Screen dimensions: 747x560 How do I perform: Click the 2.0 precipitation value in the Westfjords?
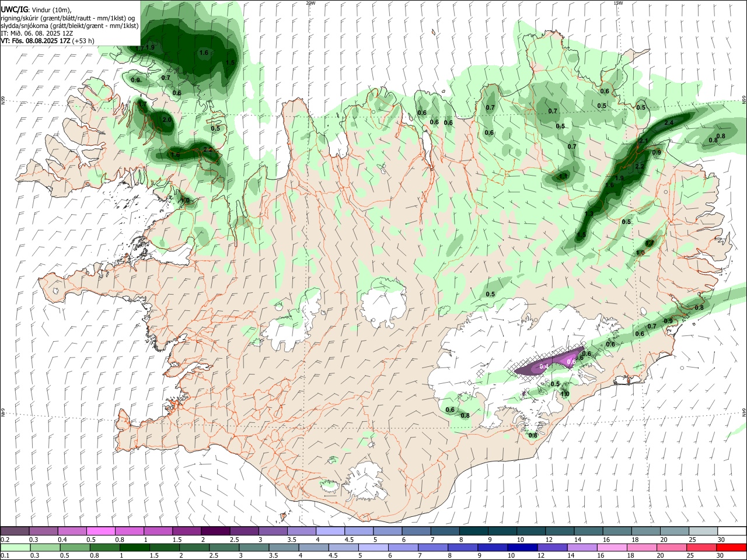click(x=167, y=120)
